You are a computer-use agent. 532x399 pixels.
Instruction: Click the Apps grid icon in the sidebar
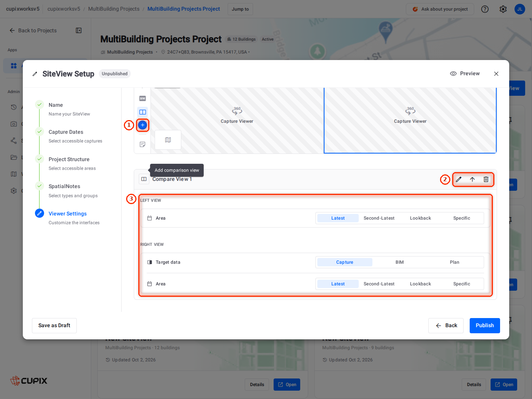(x=14, y=66)
